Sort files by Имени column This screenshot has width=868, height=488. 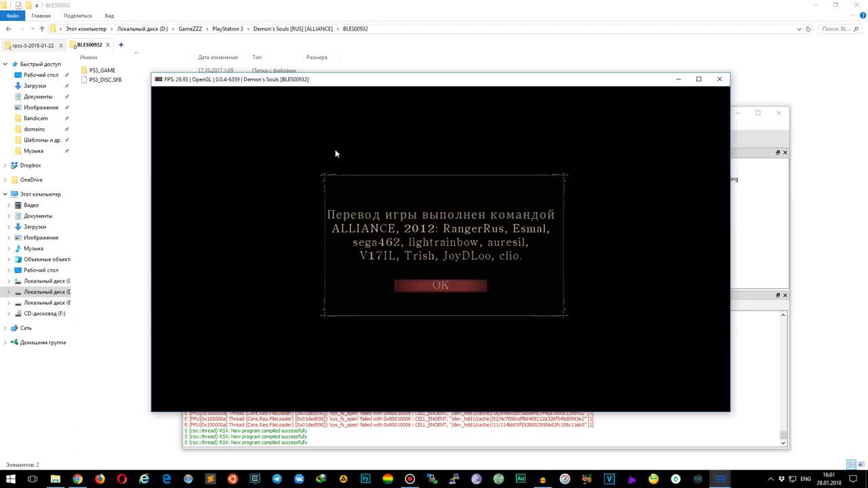88,58
